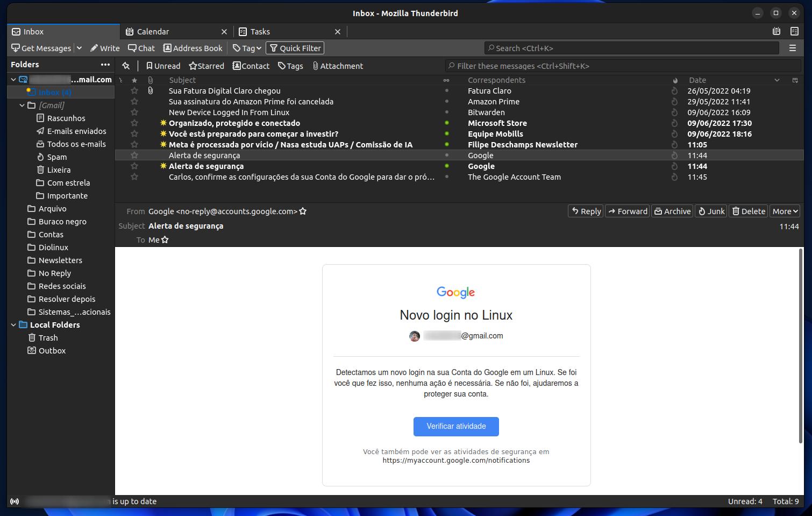
Task: Open the Write new message composer
Action: coord(105,48)
